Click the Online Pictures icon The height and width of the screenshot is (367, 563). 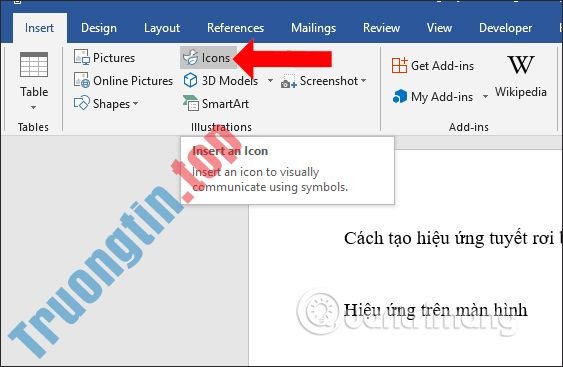click(82, 80)
